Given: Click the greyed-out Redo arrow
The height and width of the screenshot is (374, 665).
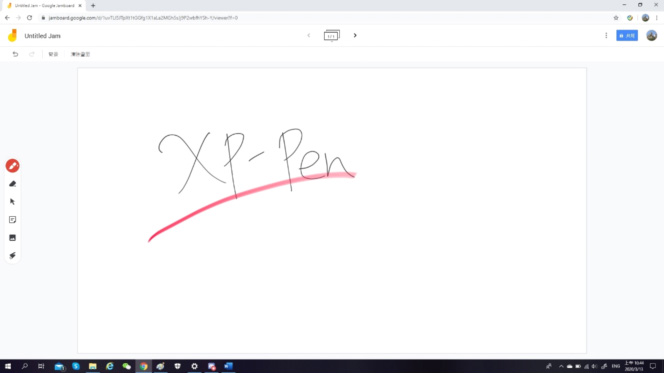Looking at the screenshot, I should tap(32, 54).
